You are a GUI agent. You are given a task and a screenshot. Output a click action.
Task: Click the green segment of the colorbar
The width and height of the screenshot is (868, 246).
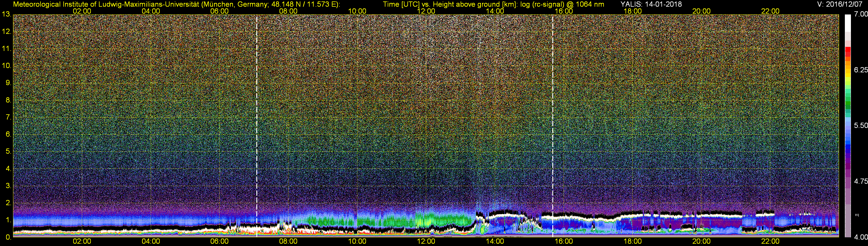[x=848, y=103]
